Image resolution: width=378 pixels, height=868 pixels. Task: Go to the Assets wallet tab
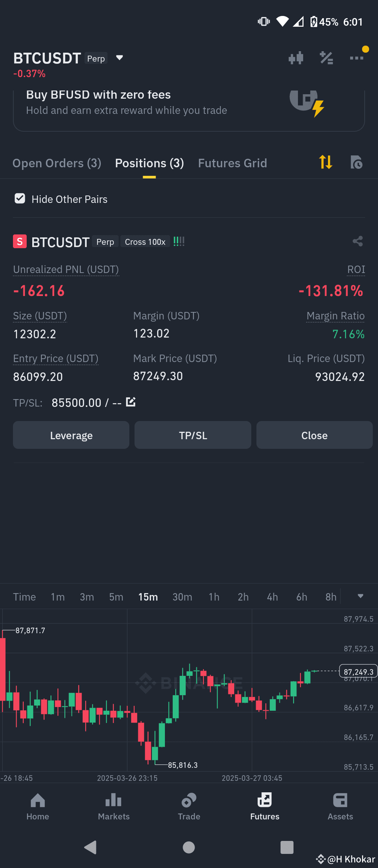(x=340, y=806)
